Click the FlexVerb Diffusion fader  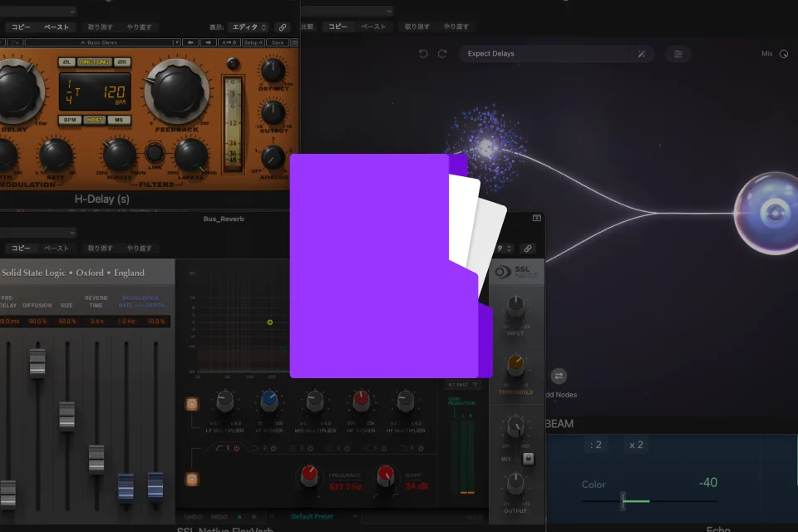37,362
